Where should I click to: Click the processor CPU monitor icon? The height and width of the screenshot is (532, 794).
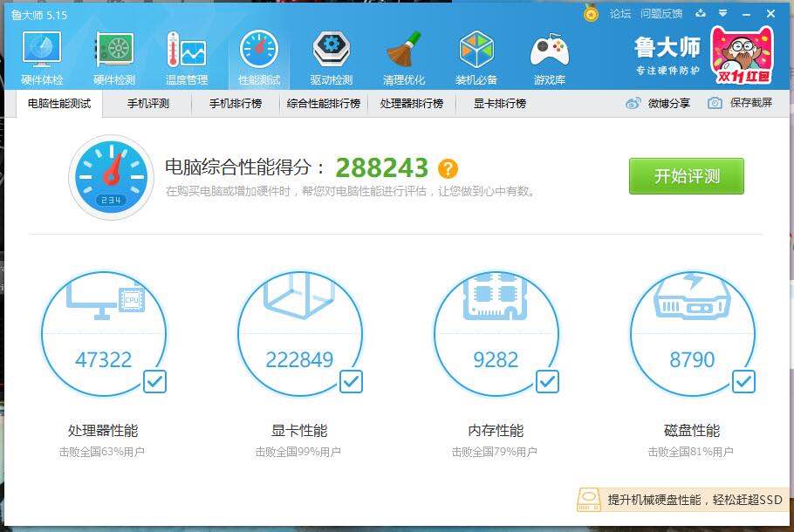[x=106, y=302]
